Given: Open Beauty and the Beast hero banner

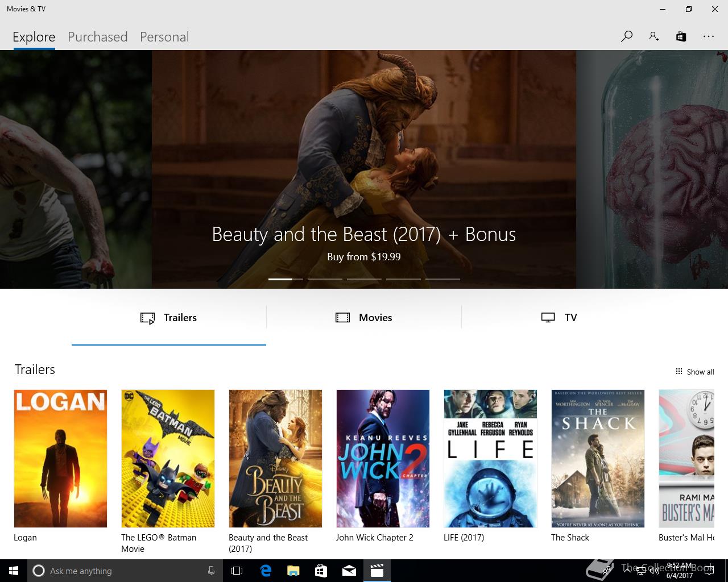Looking at the screenshot, I should [x=364, y=169].
